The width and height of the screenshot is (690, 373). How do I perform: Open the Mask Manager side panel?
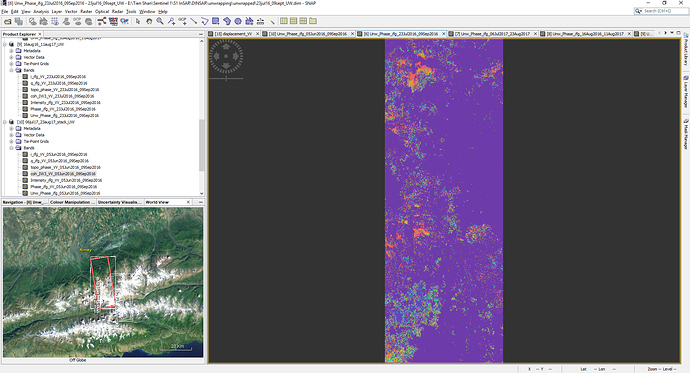(x=686, y=134)
